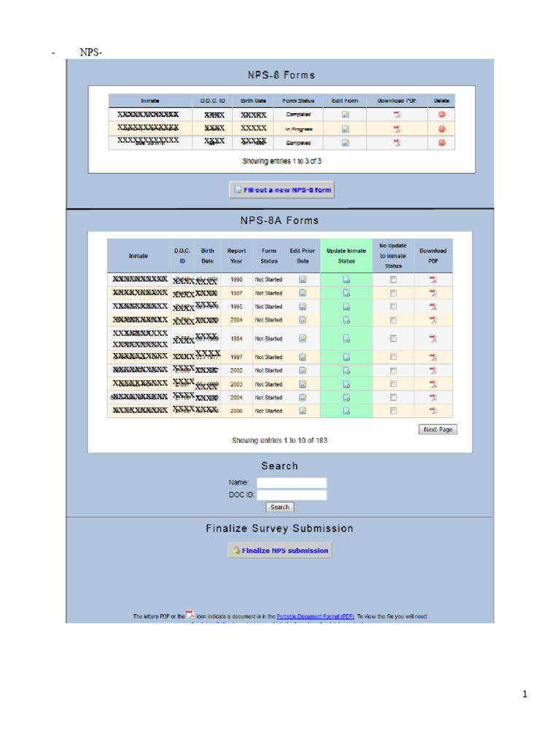Download PDF for the 1995 report row

(x=433, y=306)
